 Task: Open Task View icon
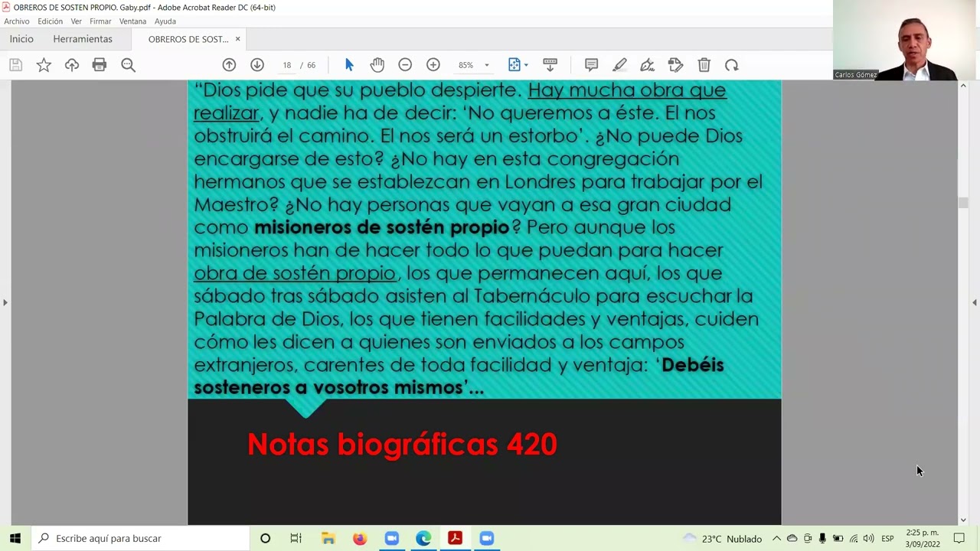[296, 538]
